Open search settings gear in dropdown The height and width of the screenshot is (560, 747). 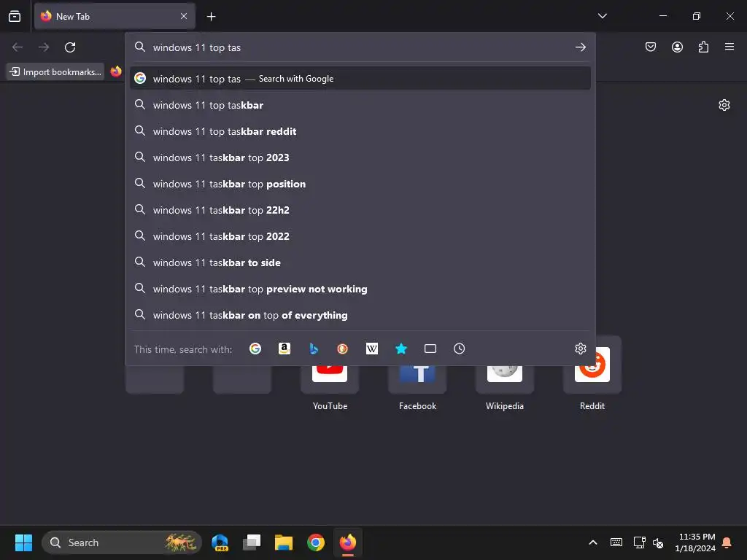click(x=580, y=349)
